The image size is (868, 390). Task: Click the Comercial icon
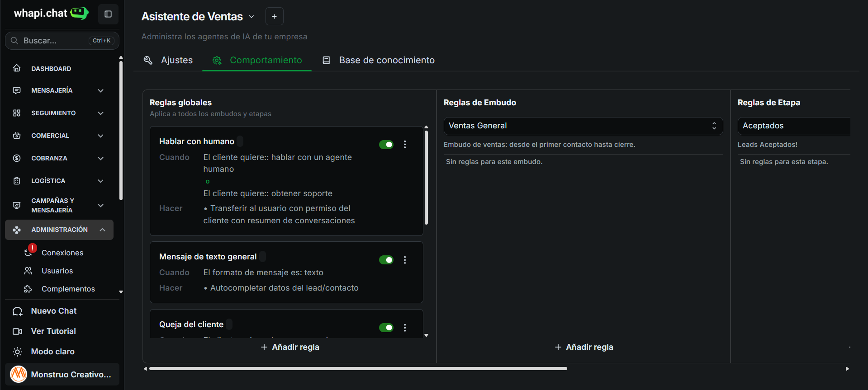click(x=17, y=136)
